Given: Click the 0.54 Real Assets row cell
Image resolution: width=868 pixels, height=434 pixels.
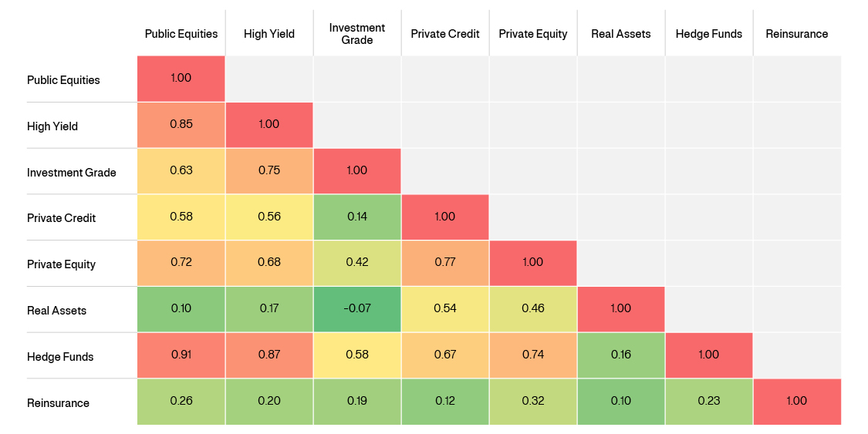Looking at the screenshot, I should 444,309.
